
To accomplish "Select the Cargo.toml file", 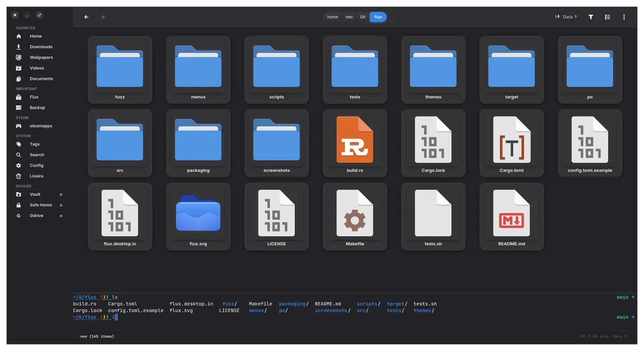I will [512, 143].
